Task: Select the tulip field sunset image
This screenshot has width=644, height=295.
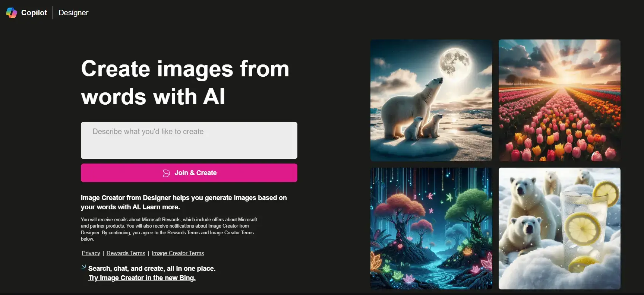Action: (x=559, y=100)
